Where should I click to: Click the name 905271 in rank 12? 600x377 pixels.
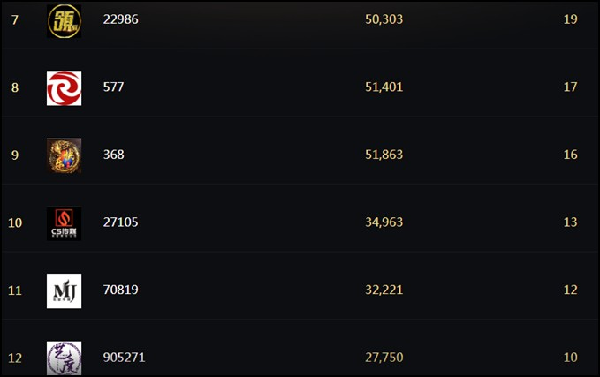point(124,357)
